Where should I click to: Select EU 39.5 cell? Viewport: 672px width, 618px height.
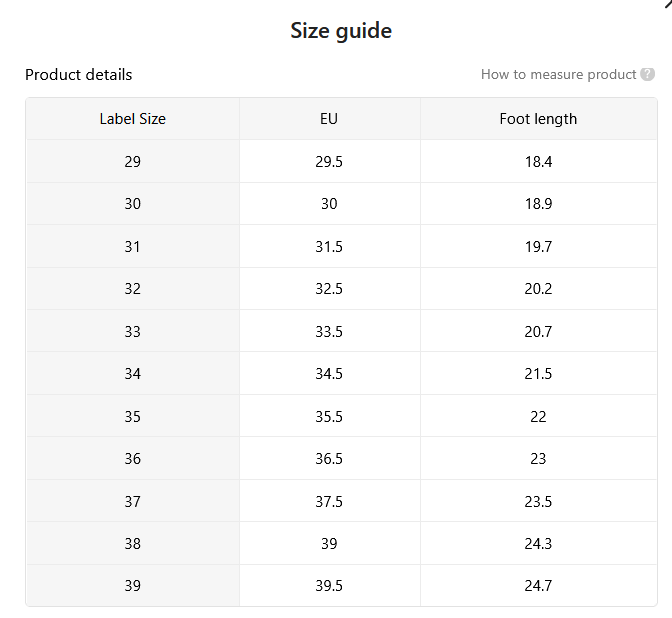(329, 585)
